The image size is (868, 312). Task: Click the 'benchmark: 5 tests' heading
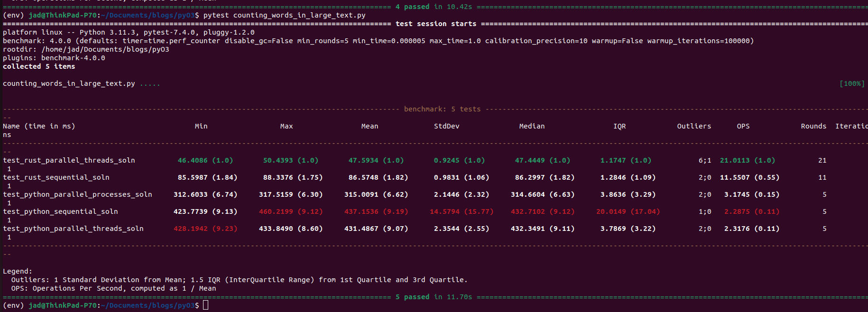pyautogui.click(x=442, y=109)
